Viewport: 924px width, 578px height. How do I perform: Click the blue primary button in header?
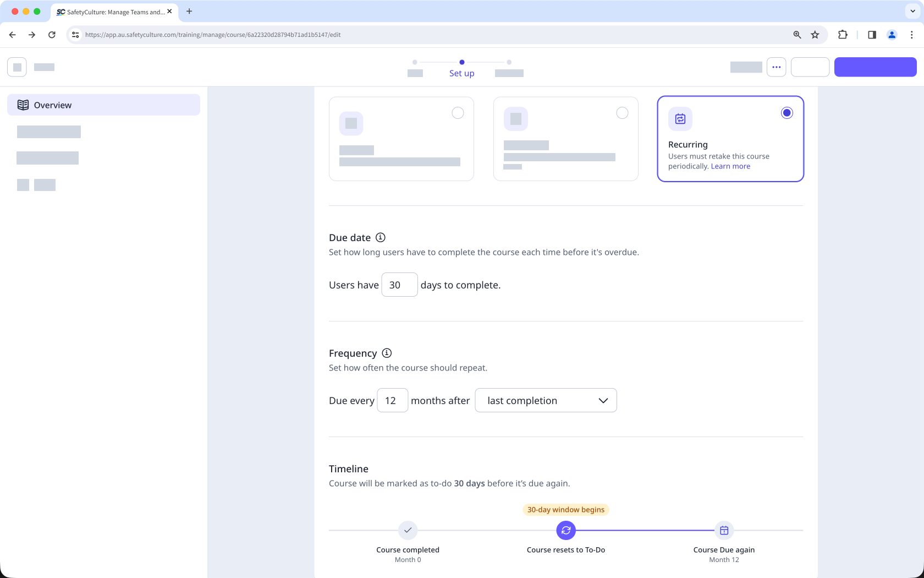click(x=876, y=67)
